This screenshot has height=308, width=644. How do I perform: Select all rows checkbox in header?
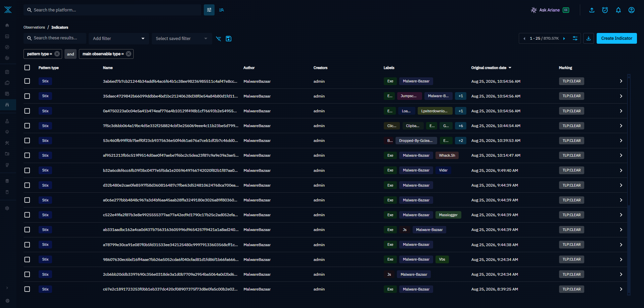(27, 68)
